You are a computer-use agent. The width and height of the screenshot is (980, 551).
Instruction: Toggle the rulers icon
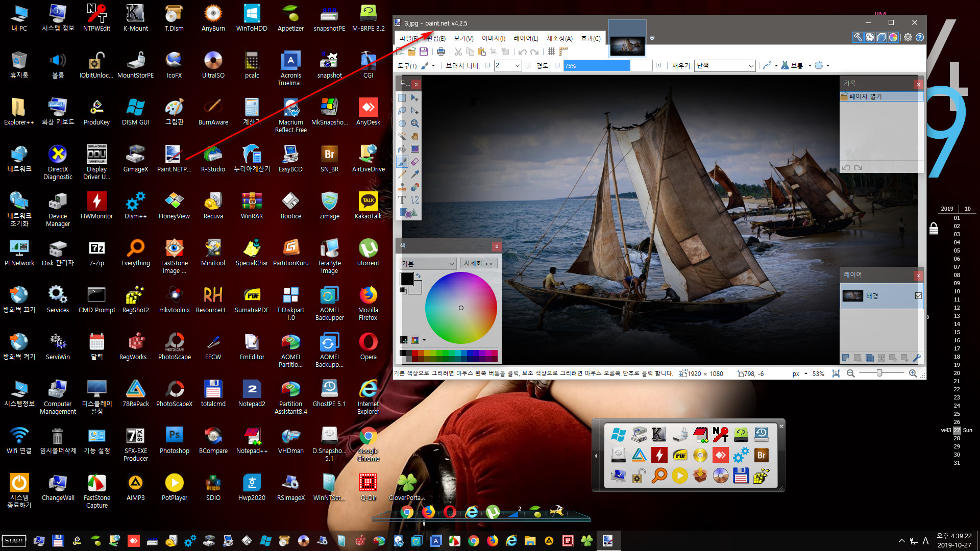[x=563, y=52]
